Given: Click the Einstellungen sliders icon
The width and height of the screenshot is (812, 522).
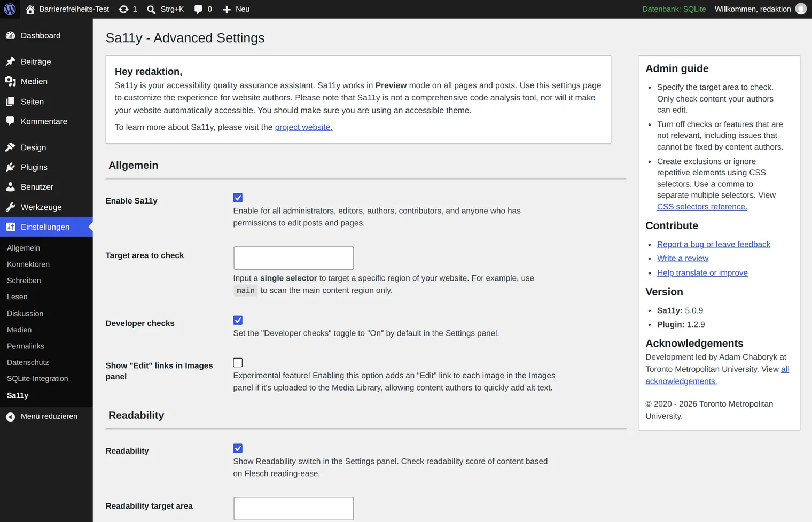Looking at the screenshot, I should [10, 227].
